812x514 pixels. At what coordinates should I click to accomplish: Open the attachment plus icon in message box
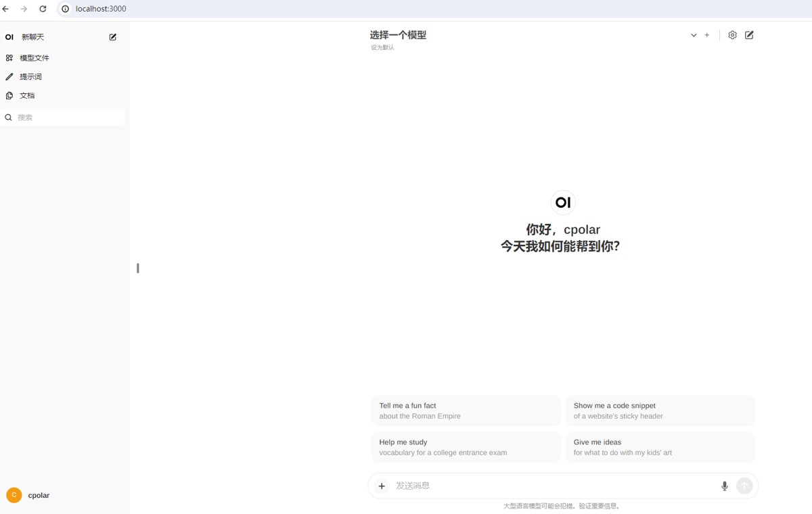pyautogui.click(x=382, y=486)
